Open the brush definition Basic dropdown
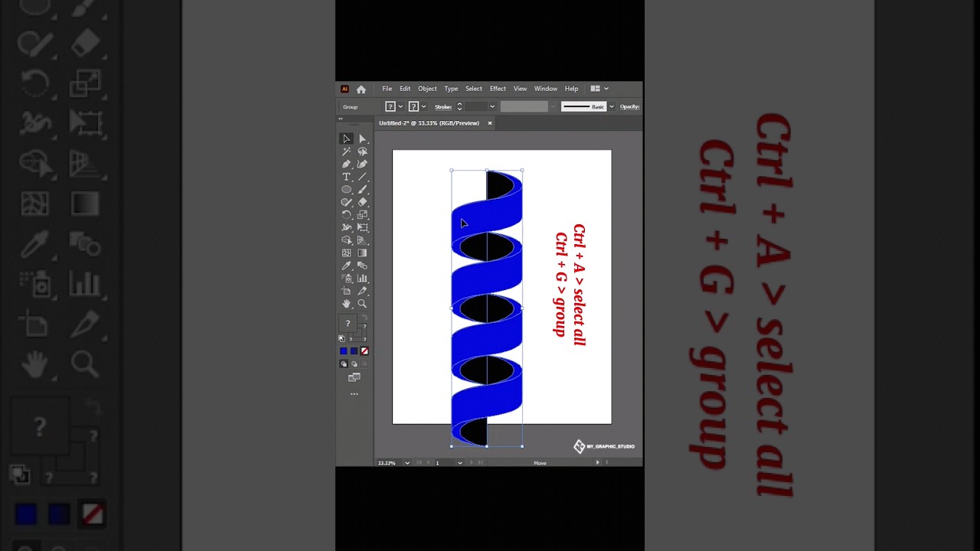The width and height of the screenshot is (980, 551). pyautogui.click(x=611, y=106)
